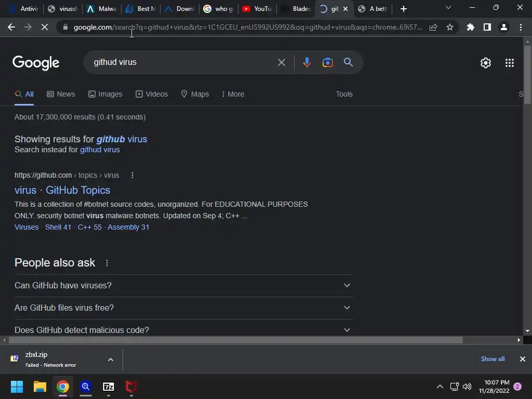Open the More search filters menu
The height and width of the screenshot is (399, 532).
point(233,94)
